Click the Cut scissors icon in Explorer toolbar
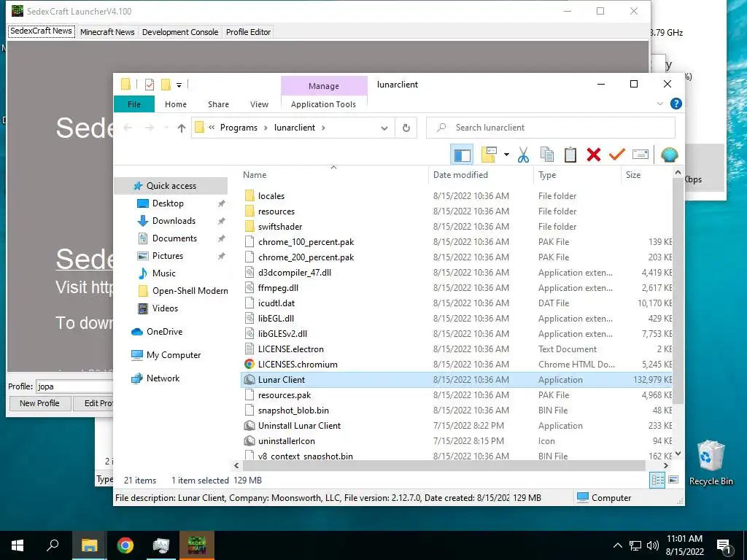The image size is (747, 560). pyautogui.click(x=523, y=155)
